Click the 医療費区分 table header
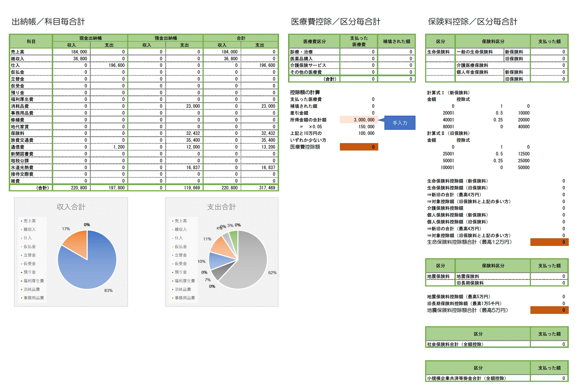Viewport: 580px width, 392px height. tap(314, 41)
